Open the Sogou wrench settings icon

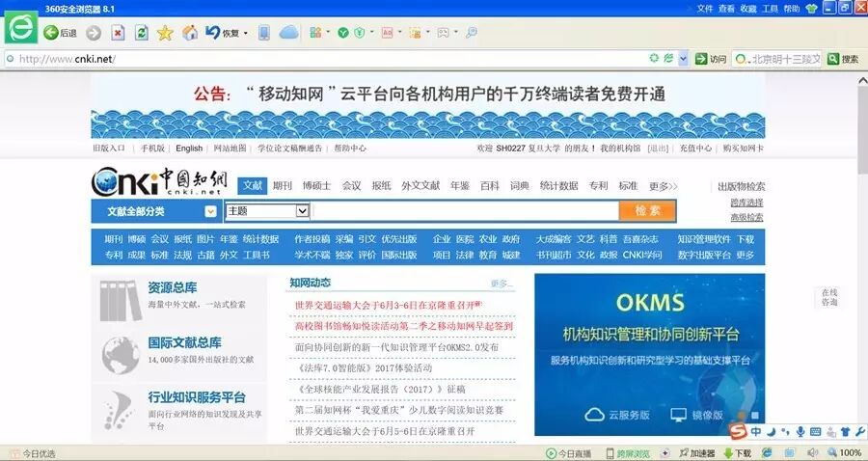tap(859, 432)
